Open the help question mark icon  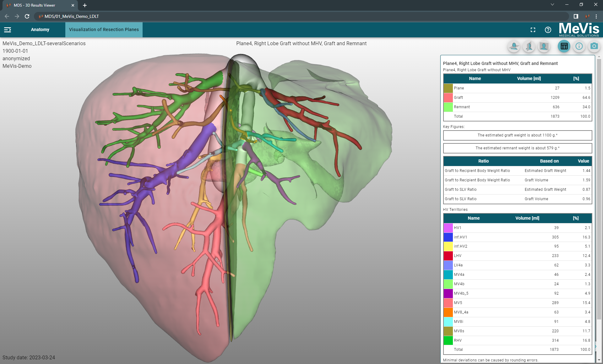[x=548, y=30]
